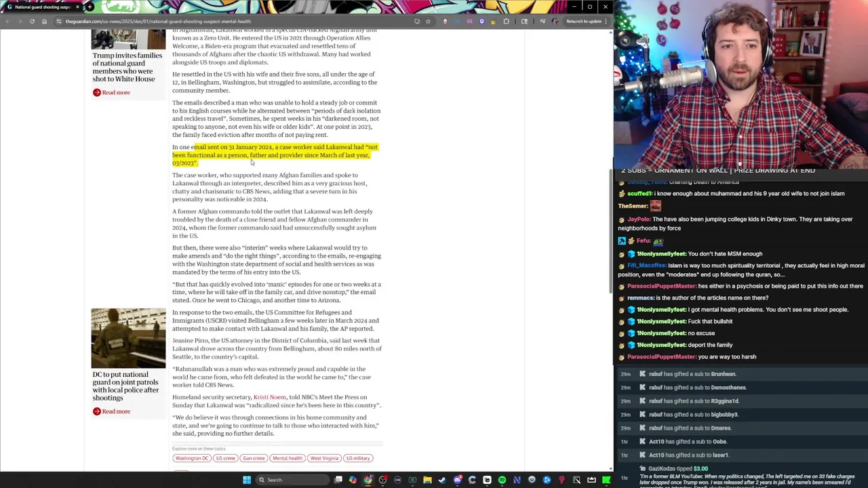The height and width of the screenshot is (488, 868).
Task: Open Windows Start menu
Action: click(247, 480)
